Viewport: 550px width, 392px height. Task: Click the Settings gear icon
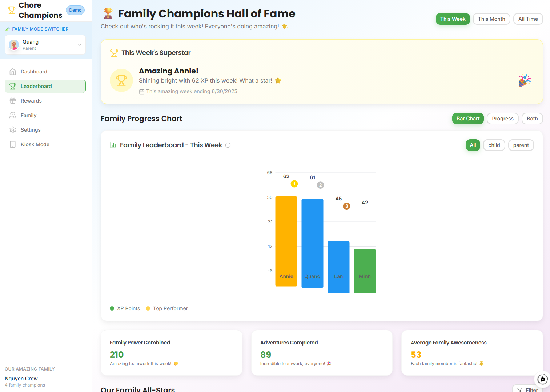[x=13, y=130]
